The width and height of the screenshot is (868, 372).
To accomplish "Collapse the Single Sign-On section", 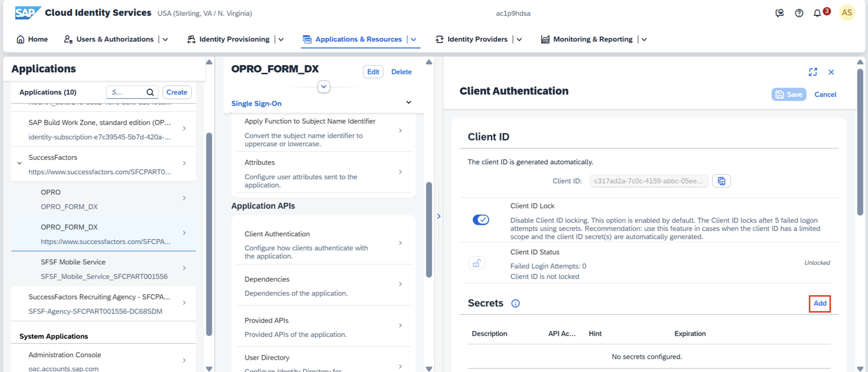I will (x=408, y=103).
